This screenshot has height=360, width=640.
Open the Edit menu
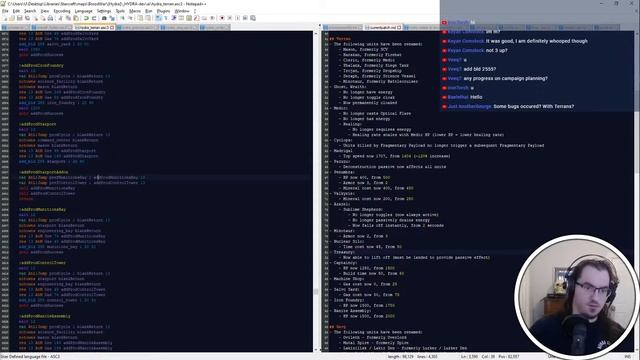click(16, 11)
